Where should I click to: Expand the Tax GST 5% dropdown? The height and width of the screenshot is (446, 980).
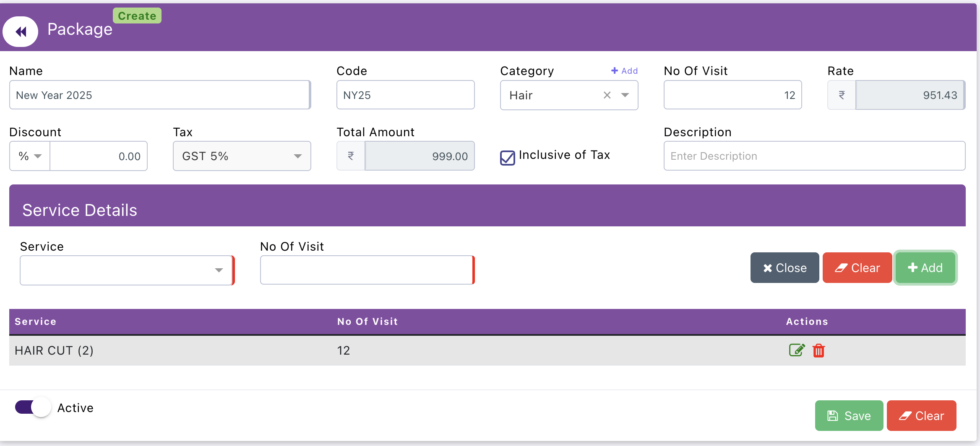[297, 156]
